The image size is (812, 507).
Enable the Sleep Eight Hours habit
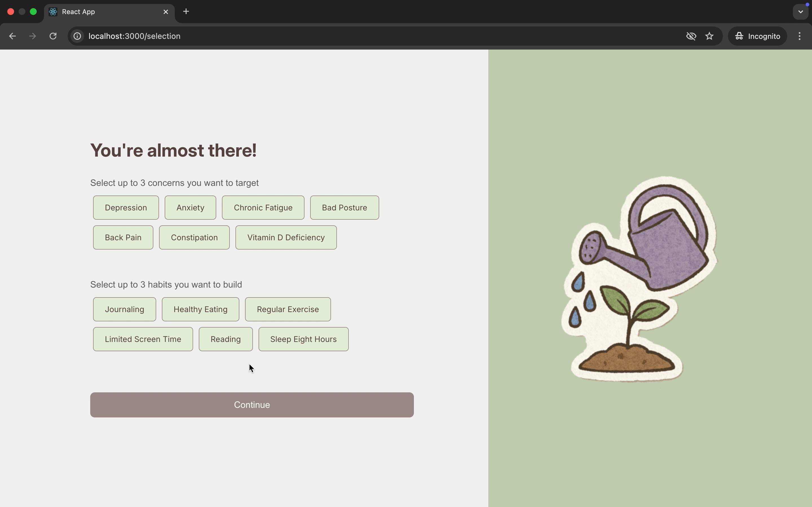click(x=303, y=339)
